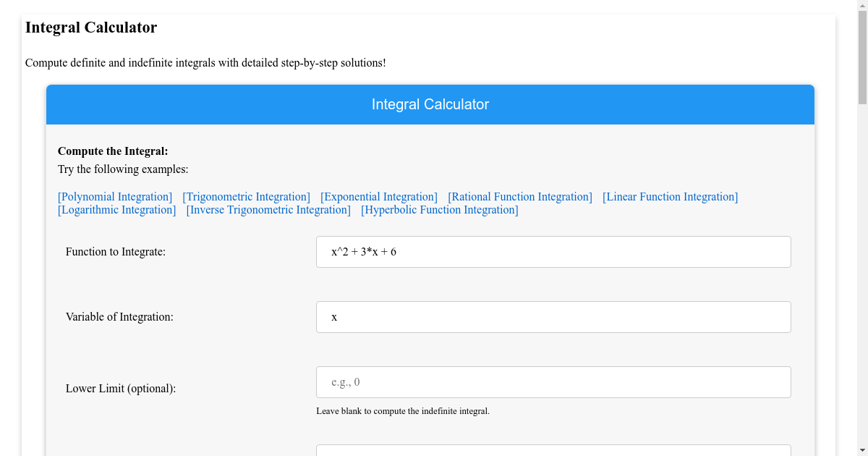Image resolution: width=868 pixels, height=456 pixels.
Task: Select the expression x^2 + 3*x + 6
Action: point(362,251)
